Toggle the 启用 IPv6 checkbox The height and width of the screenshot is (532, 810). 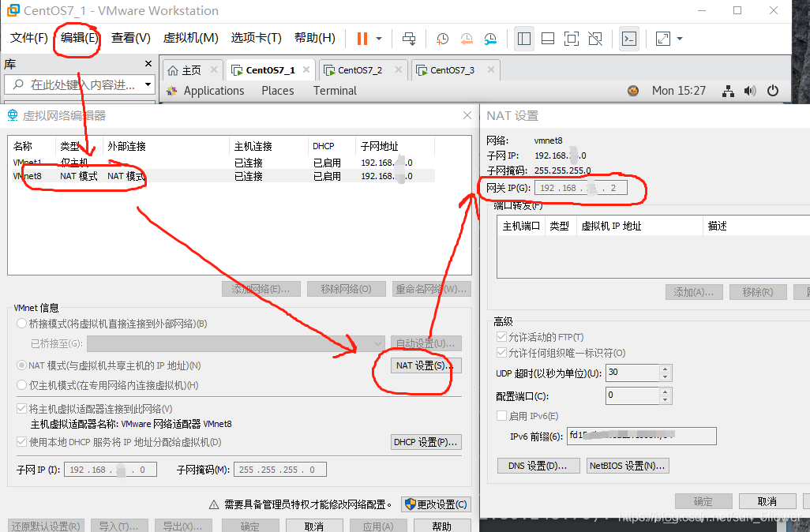pyautogui.click(x=501, y=416)
